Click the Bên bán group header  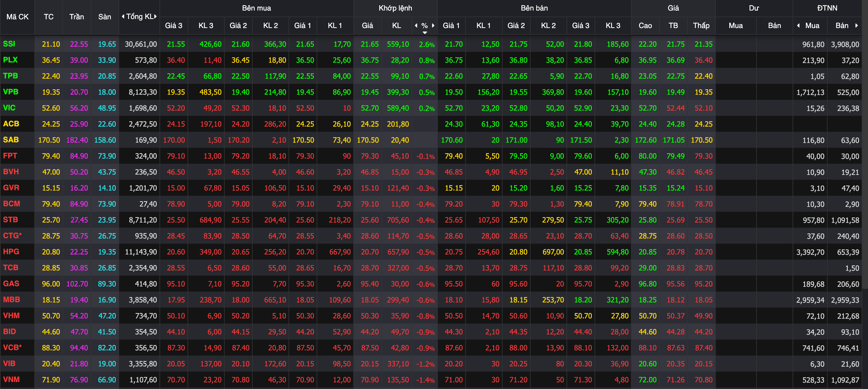[x=535, y=8]
